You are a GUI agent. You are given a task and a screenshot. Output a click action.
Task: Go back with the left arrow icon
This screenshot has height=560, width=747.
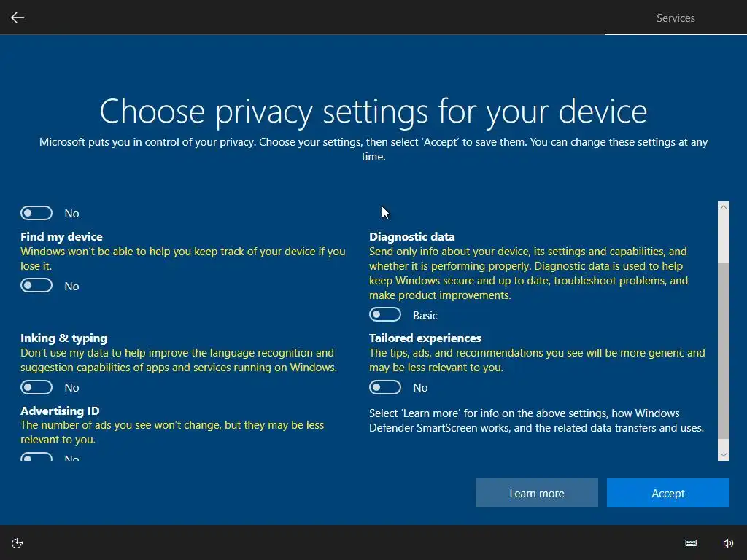tap(18, 17)
